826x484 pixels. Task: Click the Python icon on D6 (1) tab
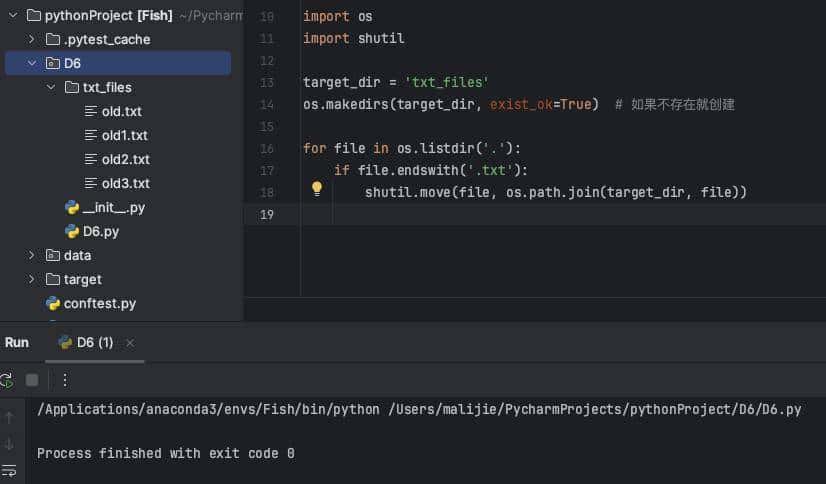(65, 343)
